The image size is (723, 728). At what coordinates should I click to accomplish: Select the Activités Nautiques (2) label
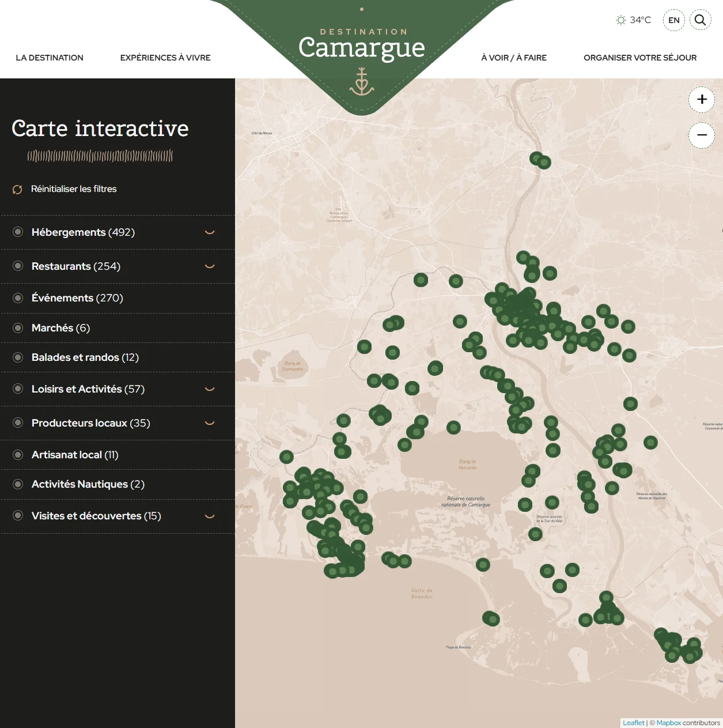click(x=88, y=484)
